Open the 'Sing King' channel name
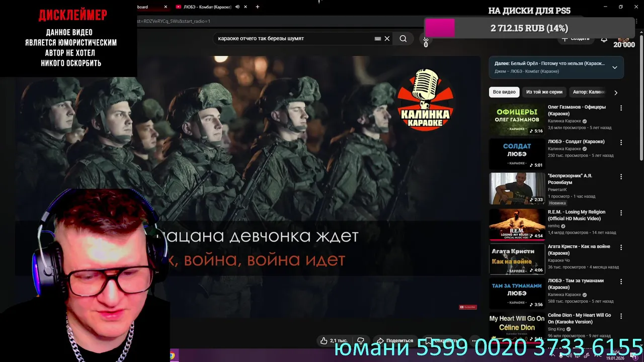The image size is (644, 362). tap(556, 329)
